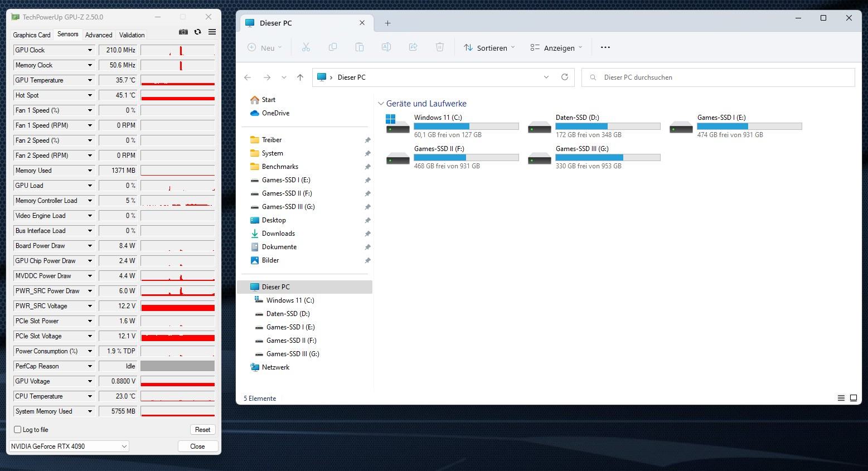Screen dimensions: 868x471
Task: Switch to the Graphics Card tab
Action: [x=32, y=35]
